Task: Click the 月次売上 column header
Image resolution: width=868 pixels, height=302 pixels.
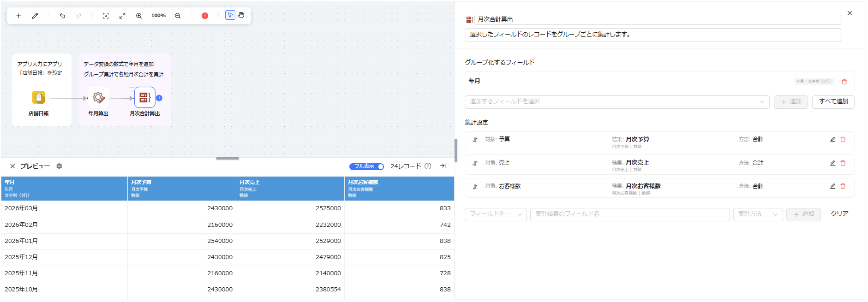Action: (290, 189)
